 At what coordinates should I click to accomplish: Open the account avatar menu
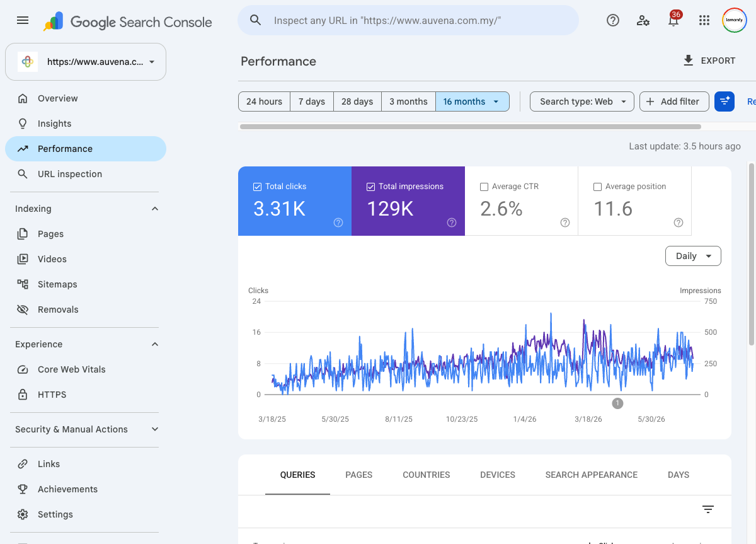tap(735, 20)
